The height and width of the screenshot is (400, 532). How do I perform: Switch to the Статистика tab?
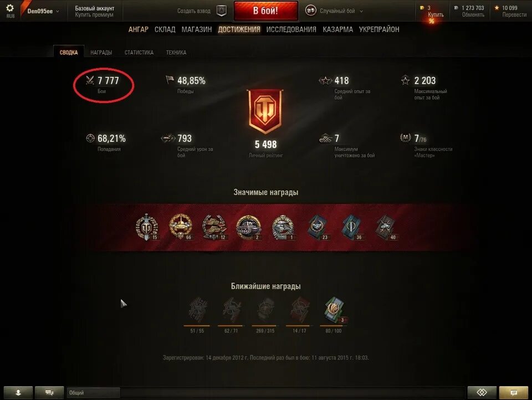point(139,52)
